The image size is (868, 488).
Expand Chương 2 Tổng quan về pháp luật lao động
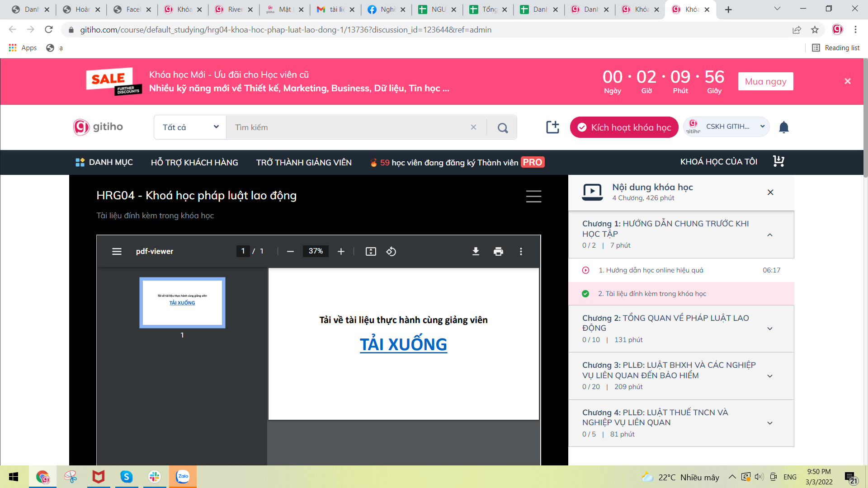point(770,329)
